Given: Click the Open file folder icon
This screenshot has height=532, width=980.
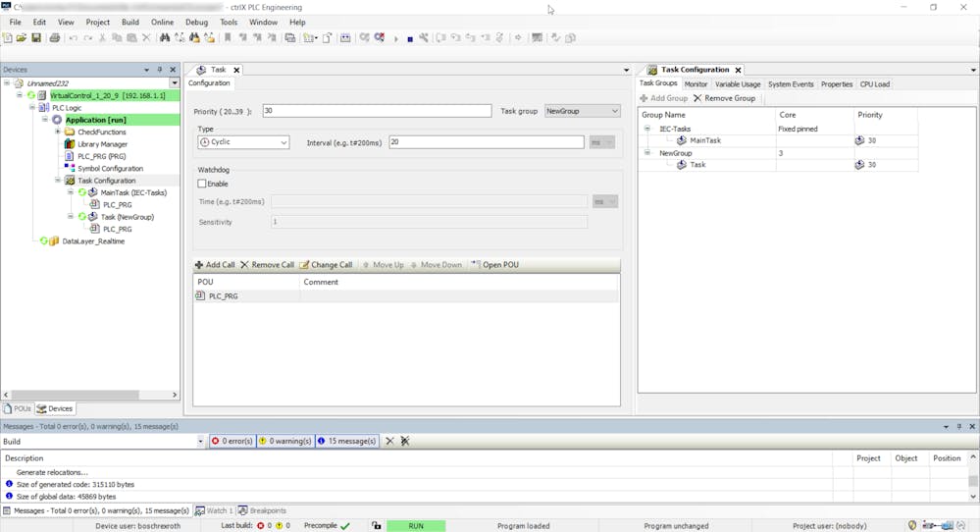Looking at the screenshot, I should click(x=22, y=38).
